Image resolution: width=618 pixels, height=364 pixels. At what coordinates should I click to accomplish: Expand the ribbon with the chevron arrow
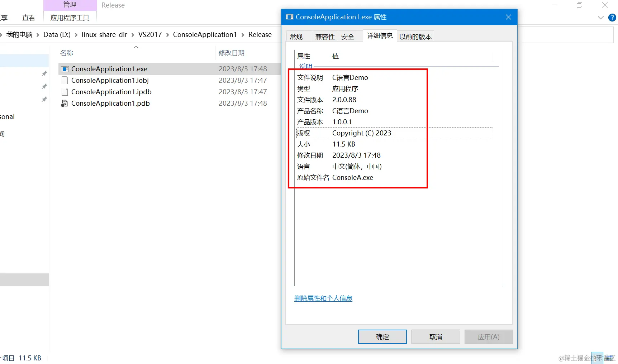tap(601, 18)
